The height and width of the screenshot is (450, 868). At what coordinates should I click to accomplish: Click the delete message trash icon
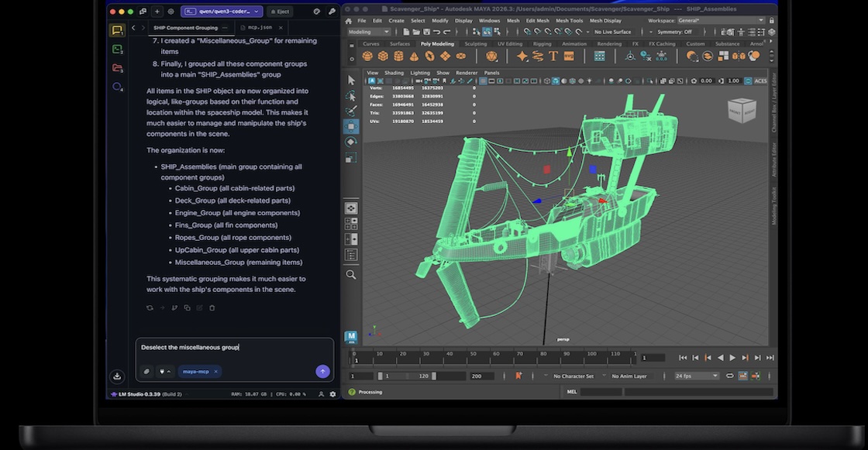pos(212,307)
